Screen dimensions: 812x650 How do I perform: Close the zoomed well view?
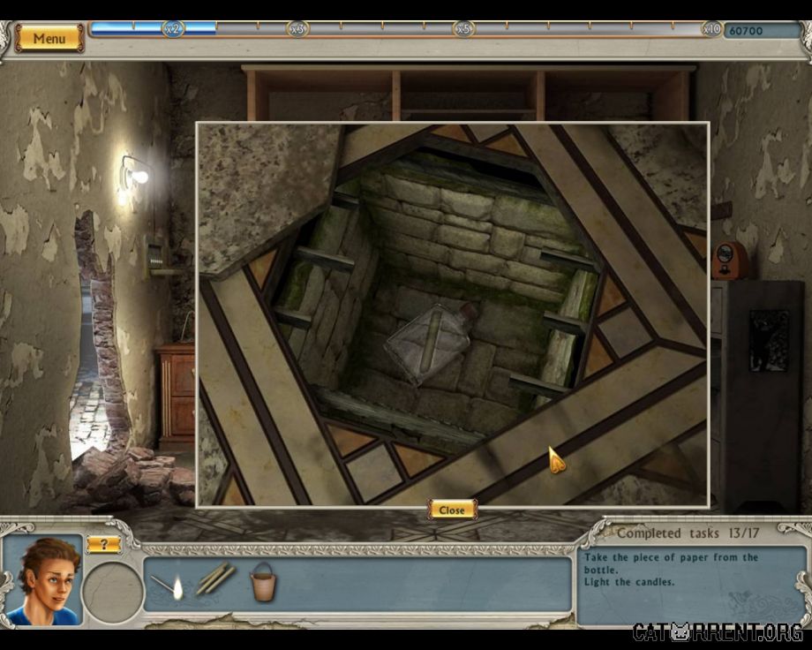(452, 510)
